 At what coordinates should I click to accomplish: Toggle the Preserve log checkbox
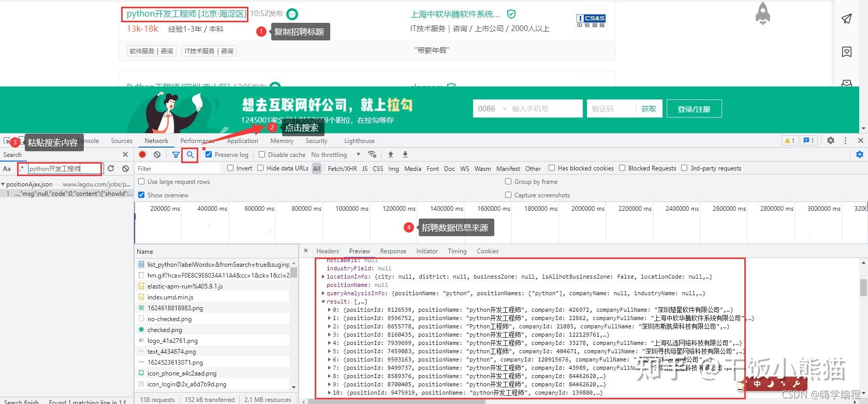click(209, 154)
